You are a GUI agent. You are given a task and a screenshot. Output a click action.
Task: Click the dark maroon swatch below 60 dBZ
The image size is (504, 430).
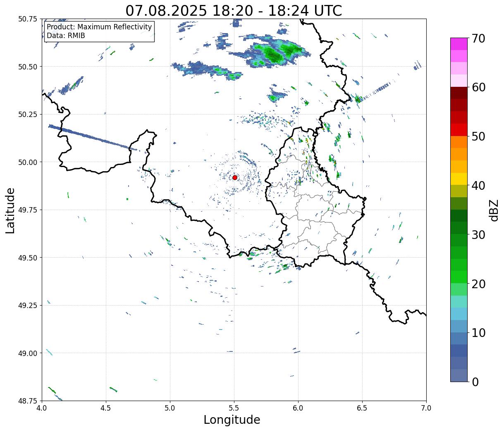pyautogui.click(x=459, y=93)
